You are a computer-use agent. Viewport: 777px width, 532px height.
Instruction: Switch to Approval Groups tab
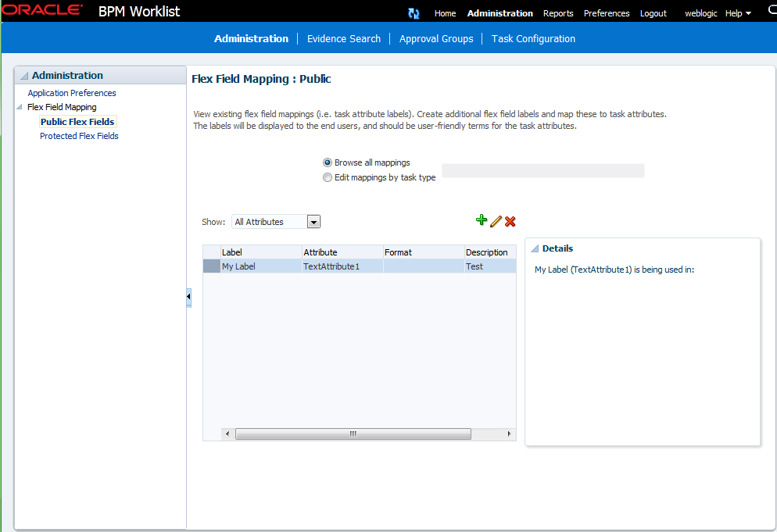436,38
